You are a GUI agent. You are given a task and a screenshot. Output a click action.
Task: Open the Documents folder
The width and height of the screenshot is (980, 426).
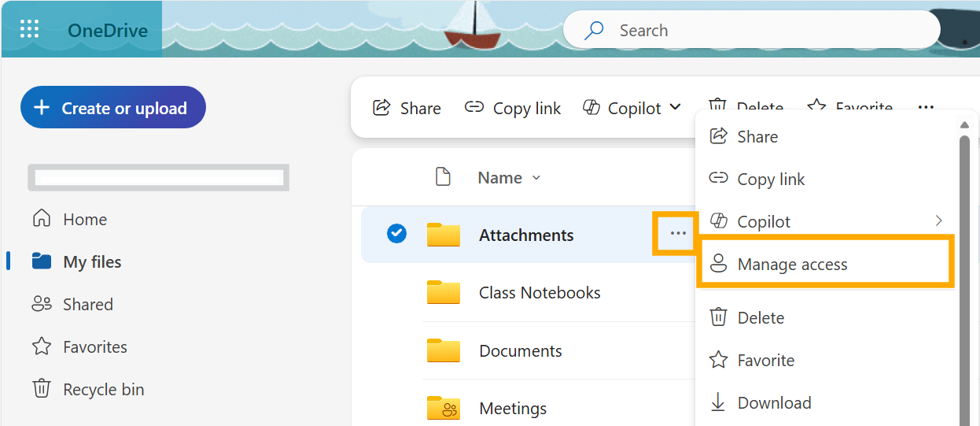pyautogui.click(x=521, y=351)
